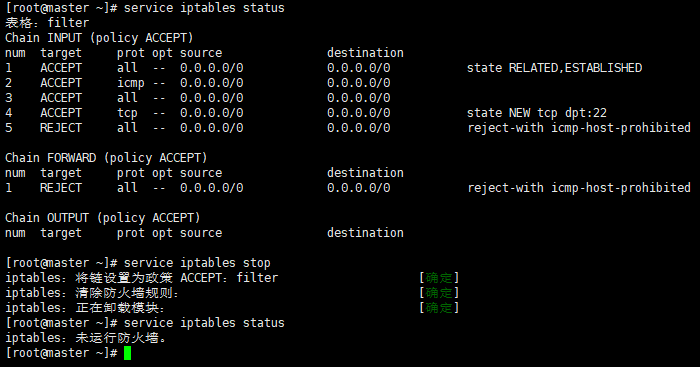
Task: Click the "tcp" protocol in INPUT rule 4
Action: point(127,113)
